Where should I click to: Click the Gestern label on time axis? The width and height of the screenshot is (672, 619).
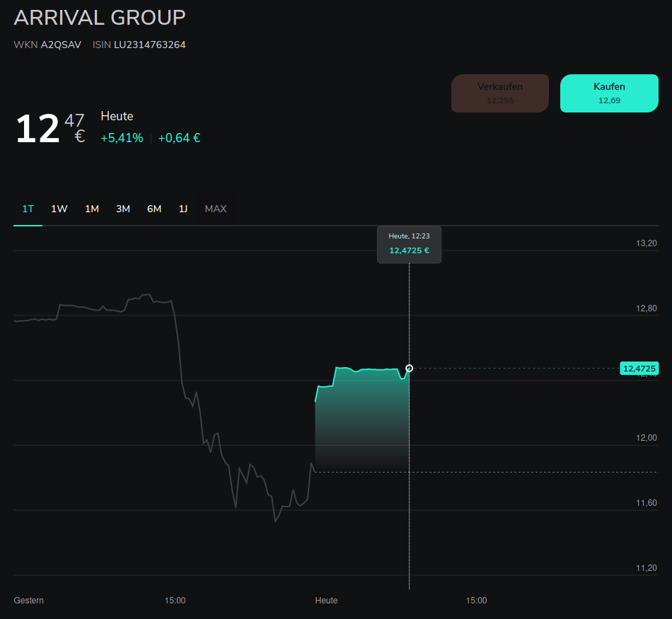point(29,601)
